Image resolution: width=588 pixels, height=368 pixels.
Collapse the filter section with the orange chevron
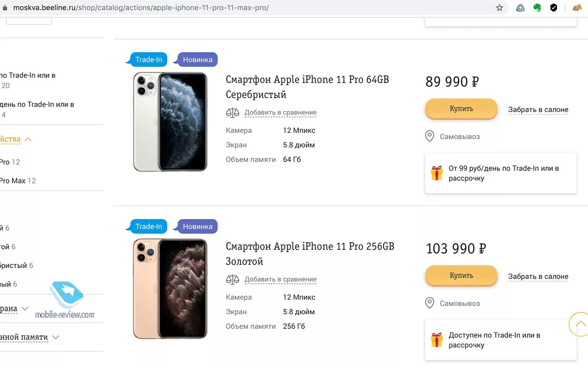click(x=28, y=139)
